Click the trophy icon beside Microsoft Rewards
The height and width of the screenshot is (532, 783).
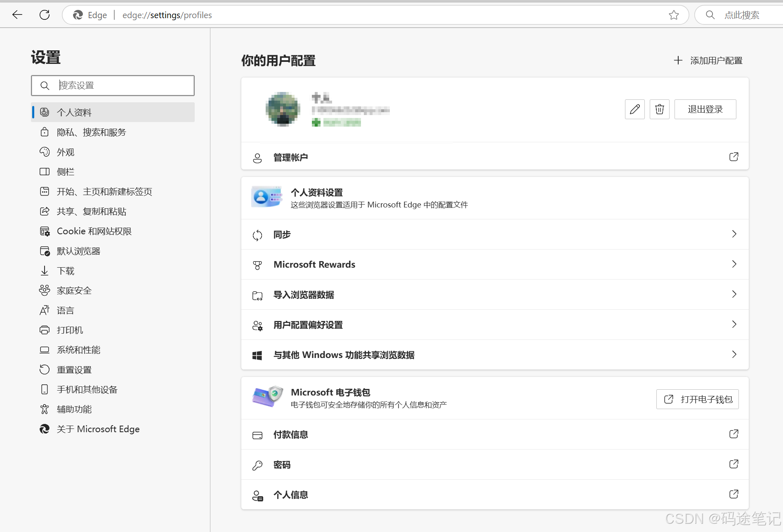[x=257, y=265]
